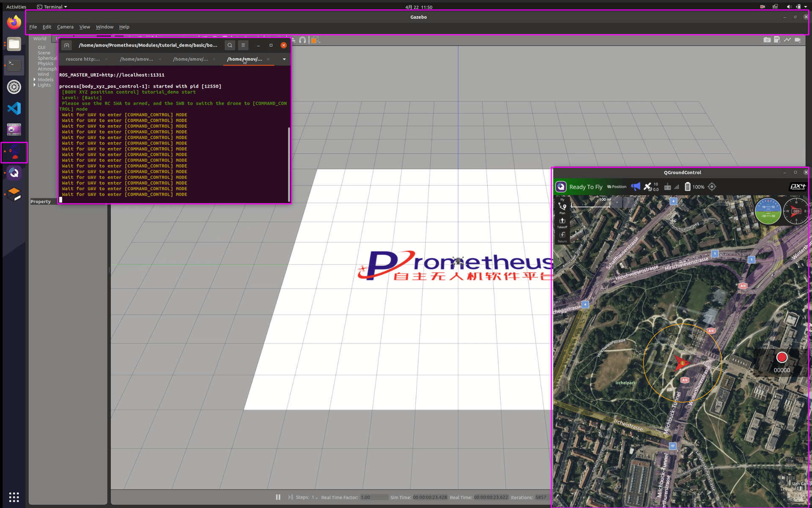Select GUI in Gazebo world tree
This screenshot has height=508, width=812.
coord(41,47)
